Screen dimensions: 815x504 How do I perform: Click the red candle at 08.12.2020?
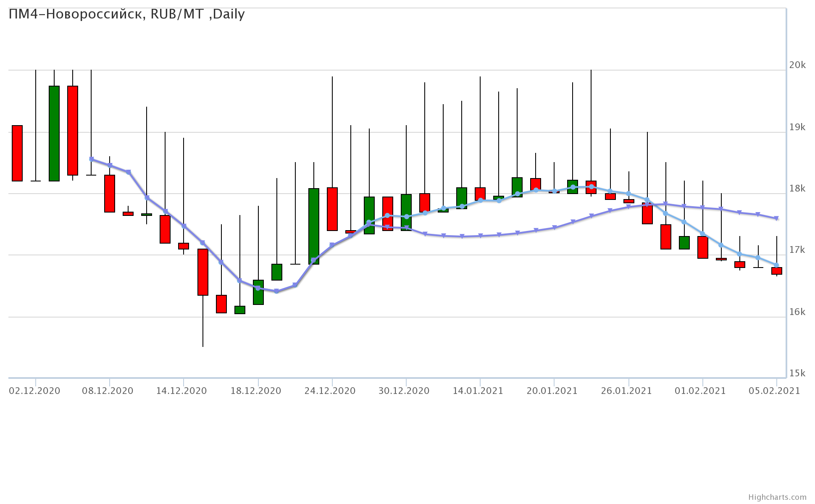pos(110,194)
